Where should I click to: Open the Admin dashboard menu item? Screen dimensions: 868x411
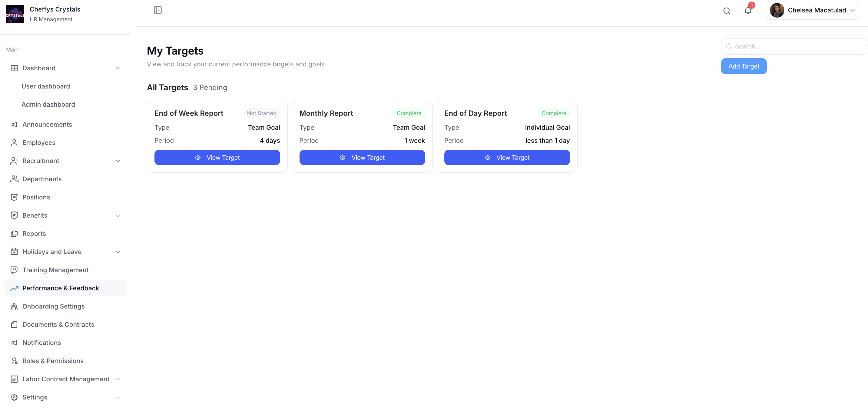[x=48, y=105]
